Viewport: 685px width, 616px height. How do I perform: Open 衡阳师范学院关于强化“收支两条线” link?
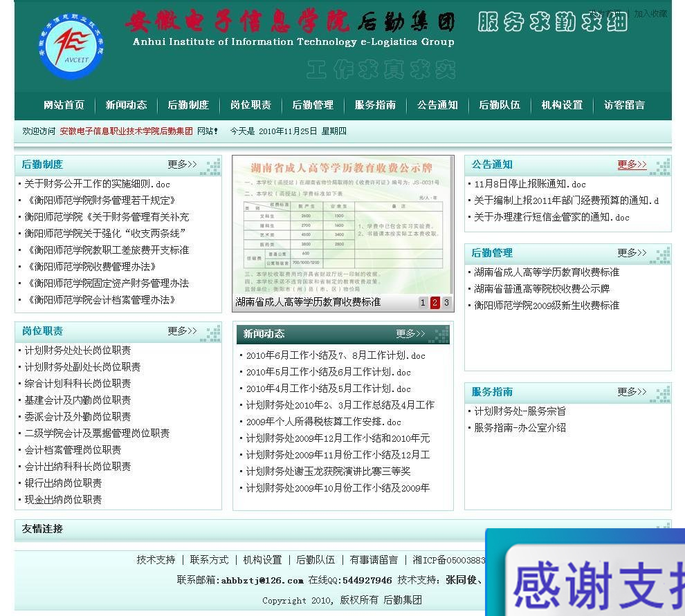click(105, 234)
